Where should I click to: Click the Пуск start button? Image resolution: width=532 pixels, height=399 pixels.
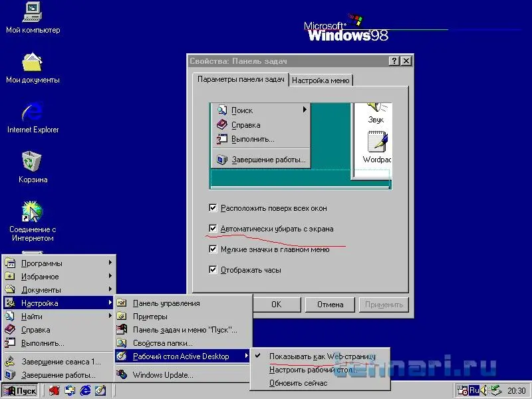point(20,391)
